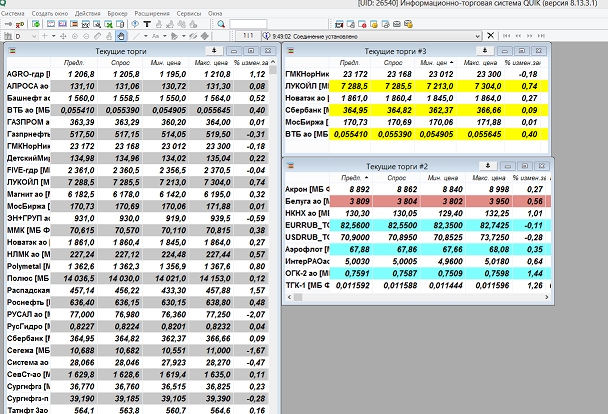Click the orders table icon with pencil

click(x=351, y=24)
